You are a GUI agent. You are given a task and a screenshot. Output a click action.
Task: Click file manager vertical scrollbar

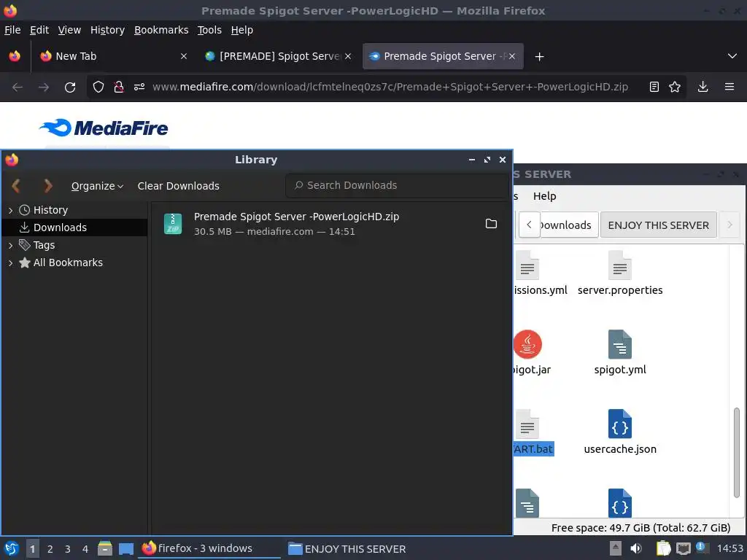(737, 452)
